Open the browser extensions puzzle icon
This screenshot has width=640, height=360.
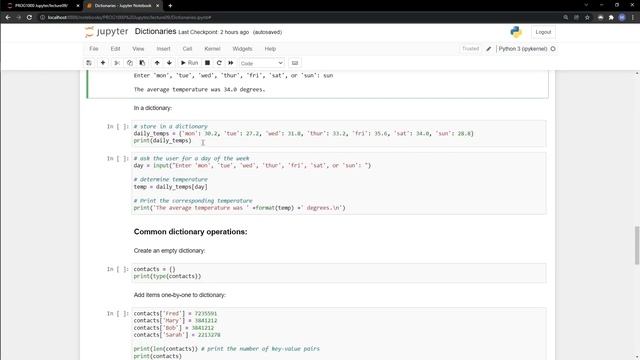click(611, 18)
